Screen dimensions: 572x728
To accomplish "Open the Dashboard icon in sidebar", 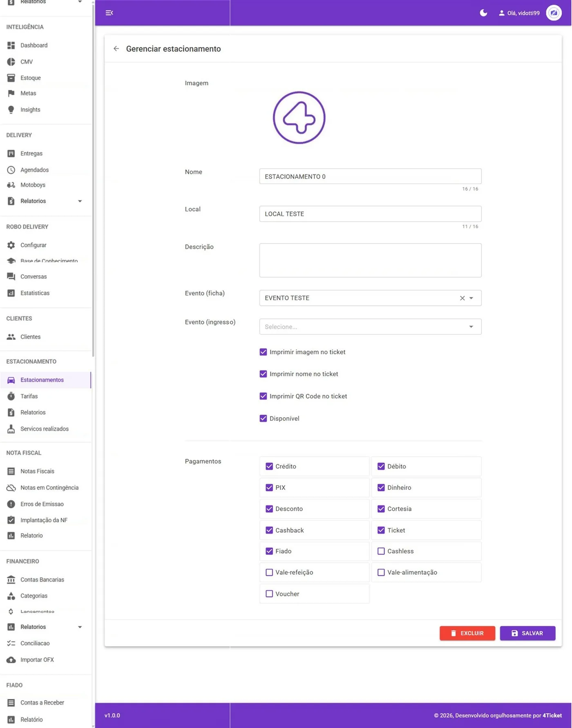I will (11, 45).
